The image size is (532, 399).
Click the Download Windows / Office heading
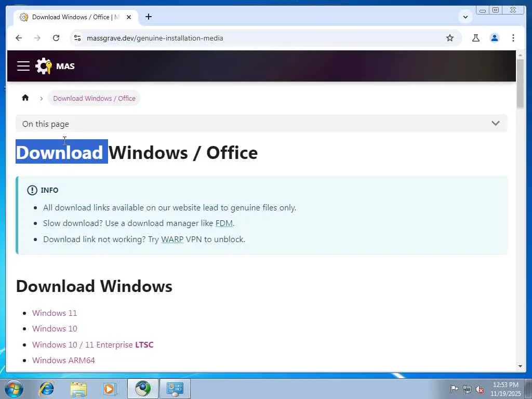pos(137,152)
